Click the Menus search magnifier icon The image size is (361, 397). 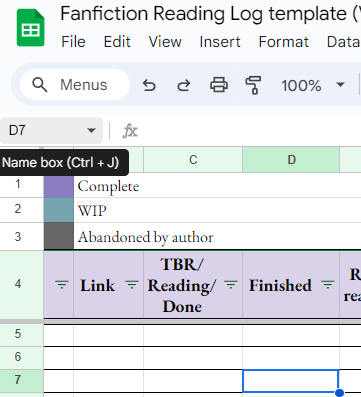point(40,85)
